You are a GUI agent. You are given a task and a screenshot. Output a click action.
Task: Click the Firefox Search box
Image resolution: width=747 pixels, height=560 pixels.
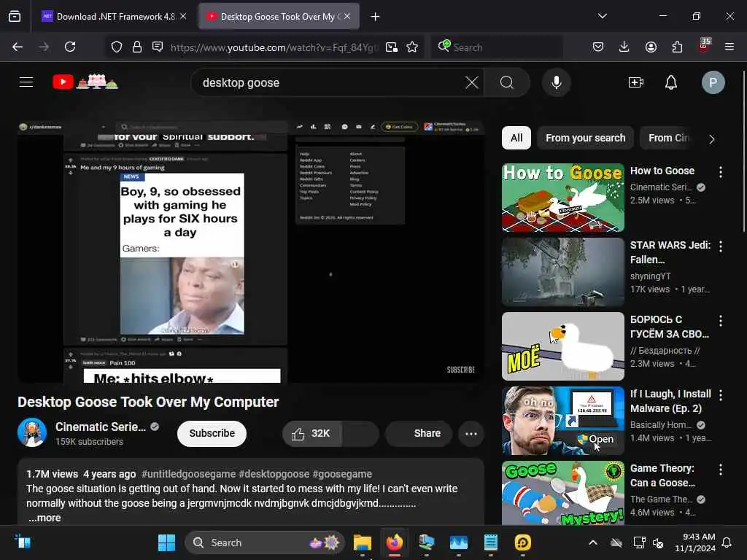497,47
